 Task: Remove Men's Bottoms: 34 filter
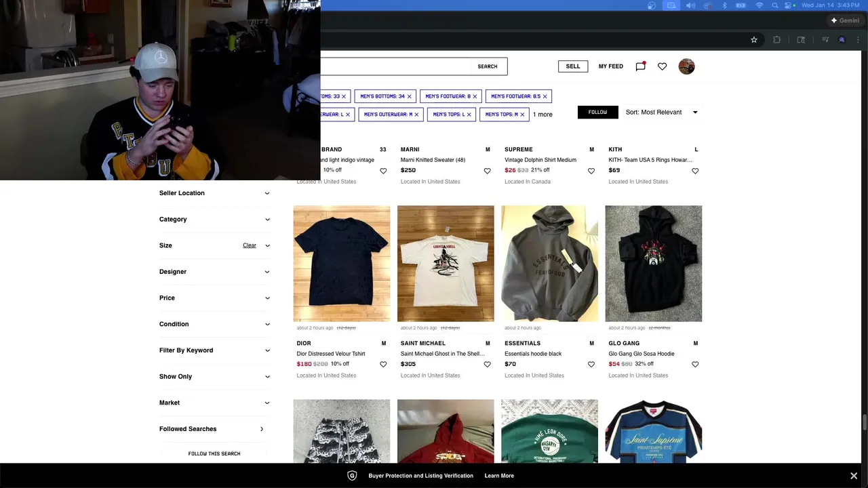tap(409, 96)
